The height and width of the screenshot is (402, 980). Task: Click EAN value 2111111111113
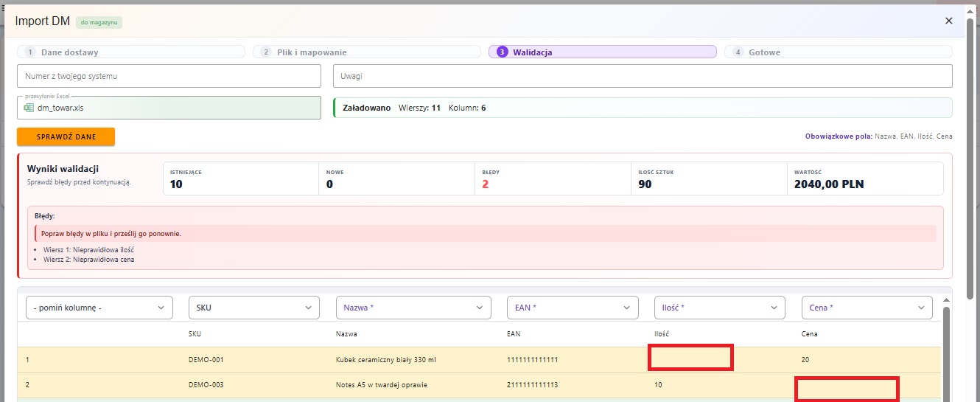point(532,385)
